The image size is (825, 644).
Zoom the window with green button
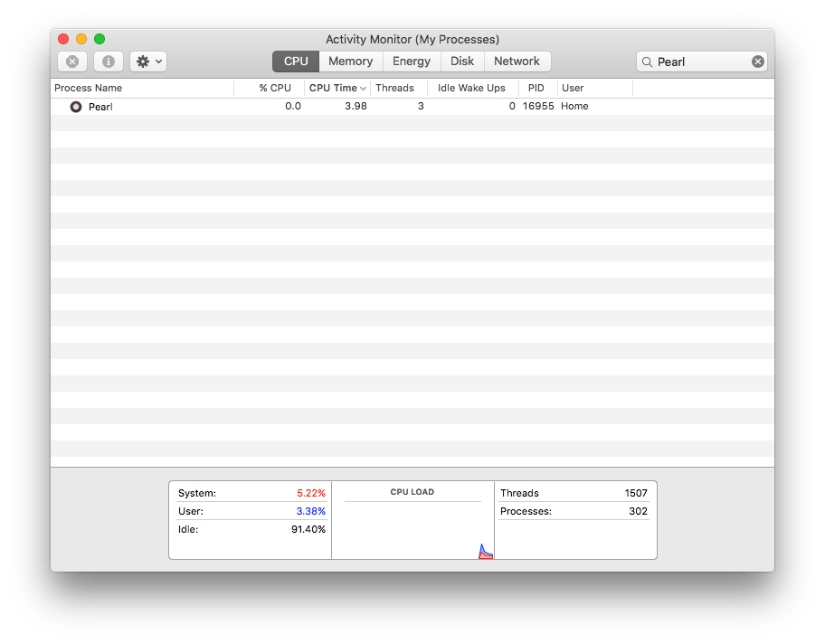click(x=100, y=39)
